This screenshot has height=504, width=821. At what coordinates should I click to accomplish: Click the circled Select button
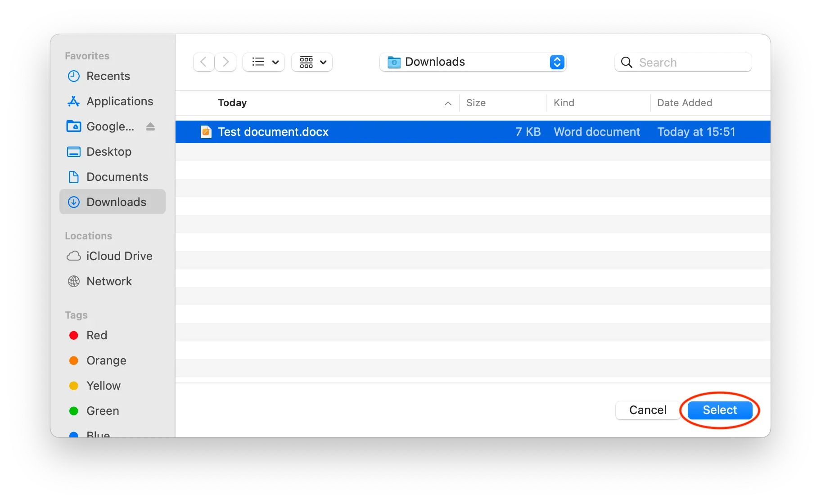[719, 410]
